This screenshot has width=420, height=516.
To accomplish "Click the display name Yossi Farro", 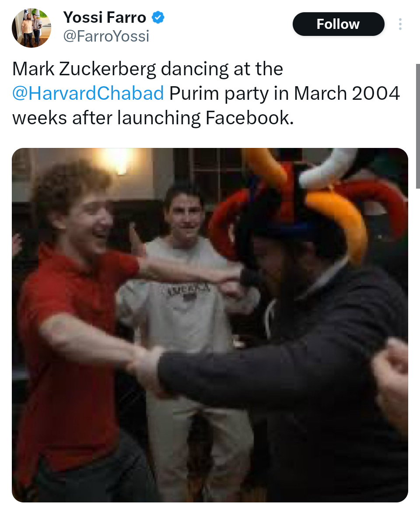I will [x=105, y=18].
